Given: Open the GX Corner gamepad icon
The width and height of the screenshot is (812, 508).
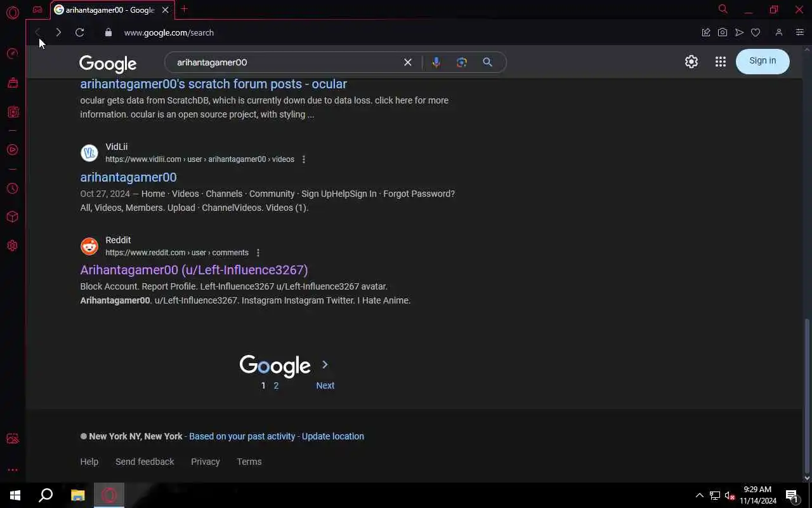Looking at the screenshot, I should 37,10.
